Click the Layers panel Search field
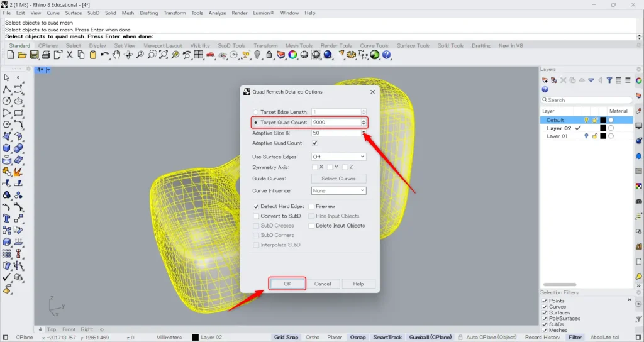Screen dimensions: 644x342 587,100
